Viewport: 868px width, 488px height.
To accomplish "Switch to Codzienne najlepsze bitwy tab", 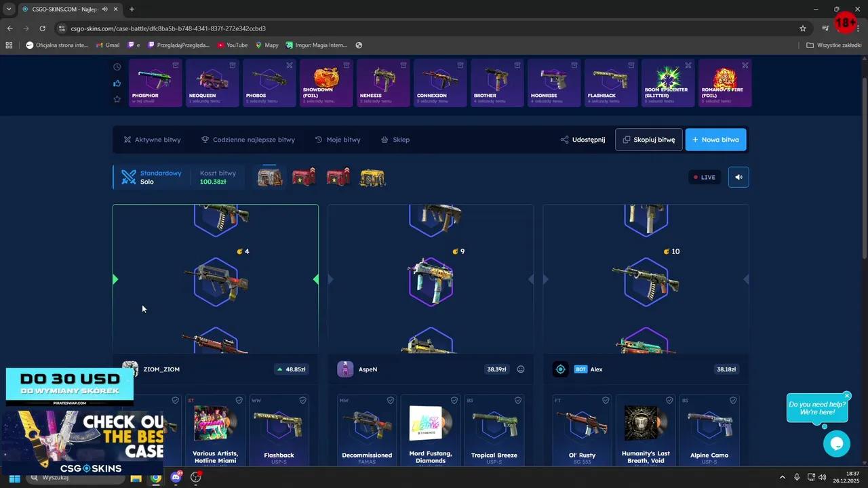I will (x=248, y=140).
